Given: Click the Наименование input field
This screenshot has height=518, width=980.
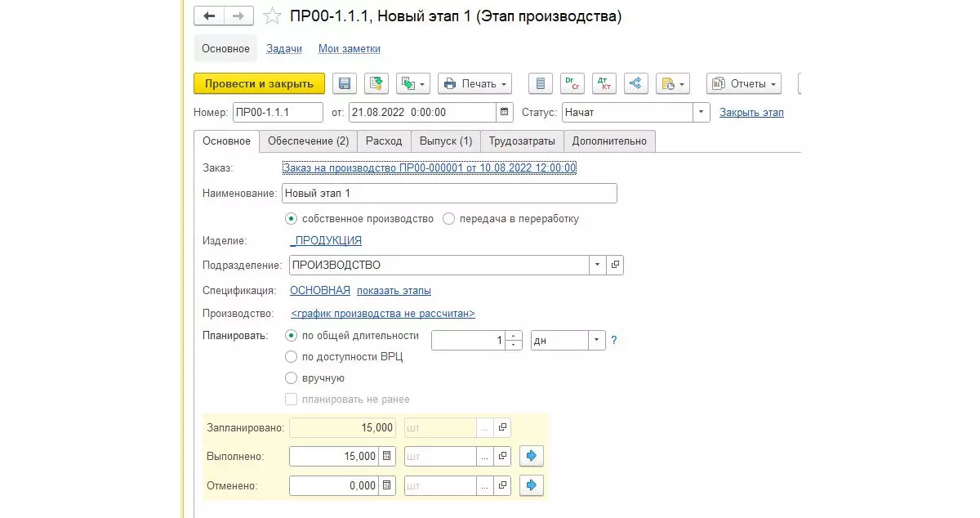Looking at the screenshot, I should (449, 193).
